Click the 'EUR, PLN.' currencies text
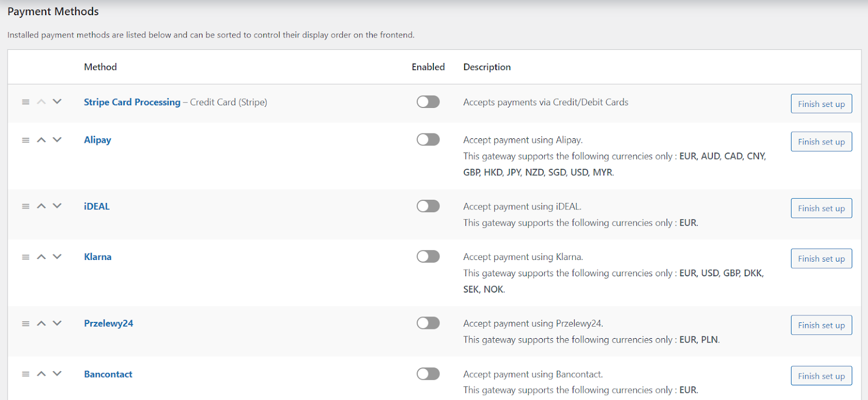The width and height of the screenshot is (868, 400). pos(700,340)
